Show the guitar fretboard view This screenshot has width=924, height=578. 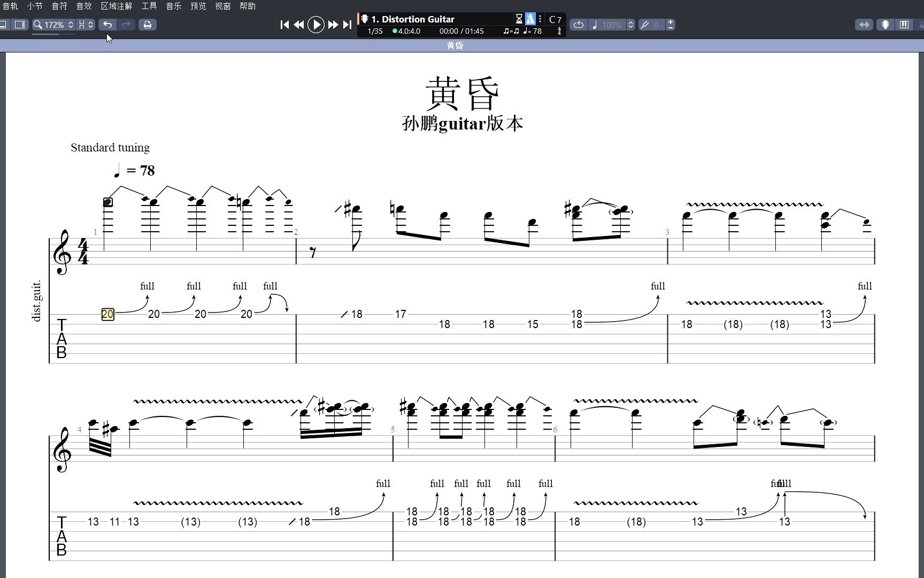click(x=885, y=25)
